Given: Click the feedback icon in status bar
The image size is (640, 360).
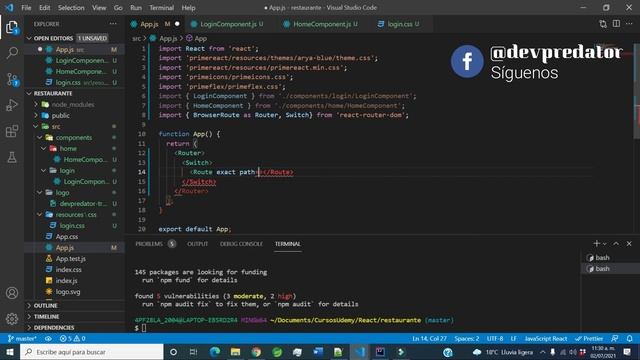Looking at the screenshot, I should (x=615, y=338).
